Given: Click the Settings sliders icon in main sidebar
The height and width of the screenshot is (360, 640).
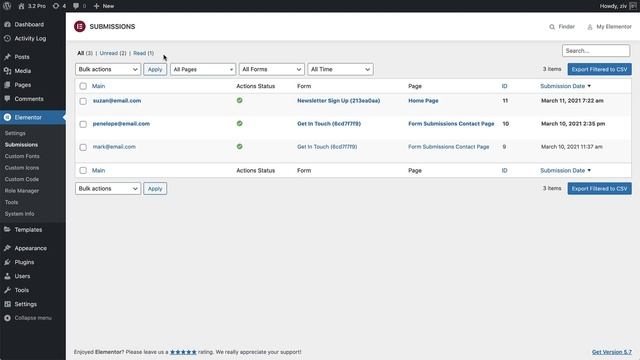Looking at the screenshot, I should coord(7,304).
